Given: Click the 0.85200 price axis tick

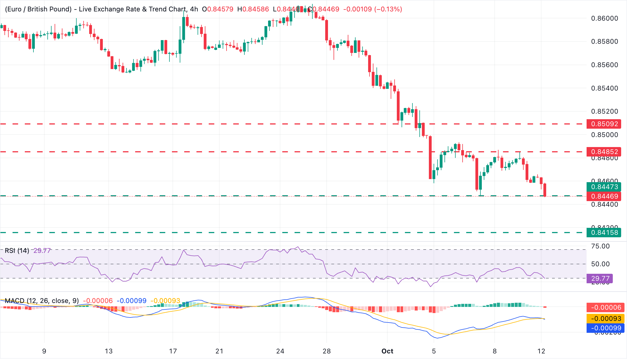Looking at the screenshot, I should coord(604,111).
